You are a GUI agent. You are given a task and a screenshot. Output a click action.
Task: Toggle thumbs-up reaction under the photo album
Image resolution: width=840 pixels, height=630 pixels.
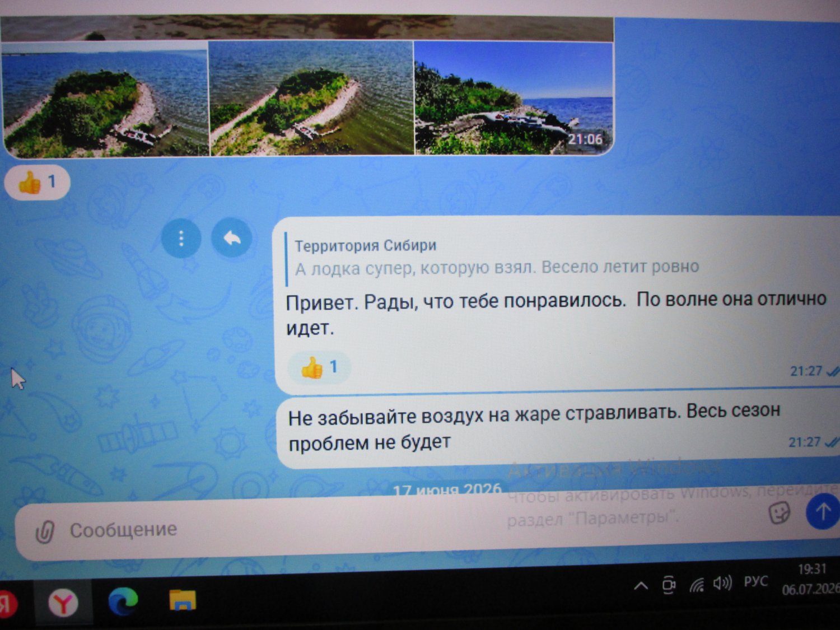pyautogui.click(x=37, y=182)
